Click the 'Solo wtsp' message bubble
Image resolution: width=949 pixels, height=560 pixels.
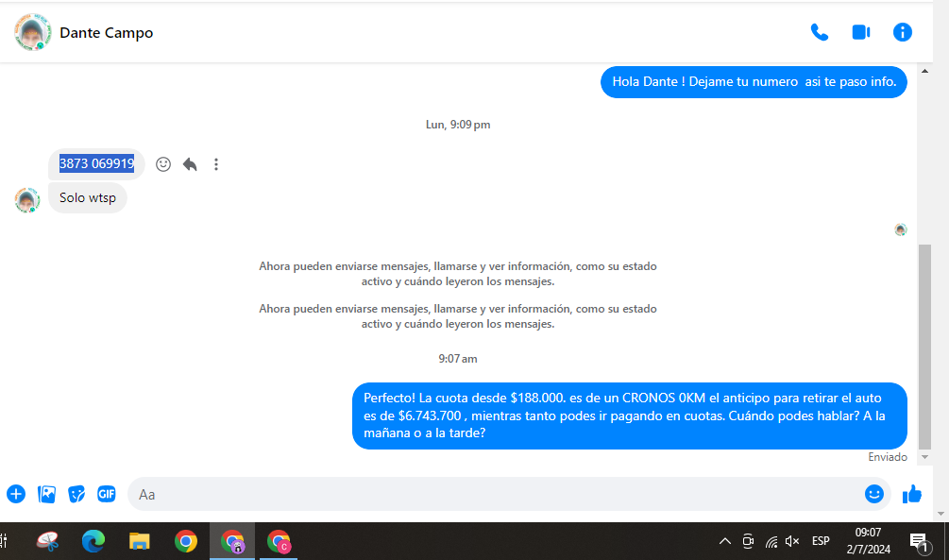(x=88, y=198)
